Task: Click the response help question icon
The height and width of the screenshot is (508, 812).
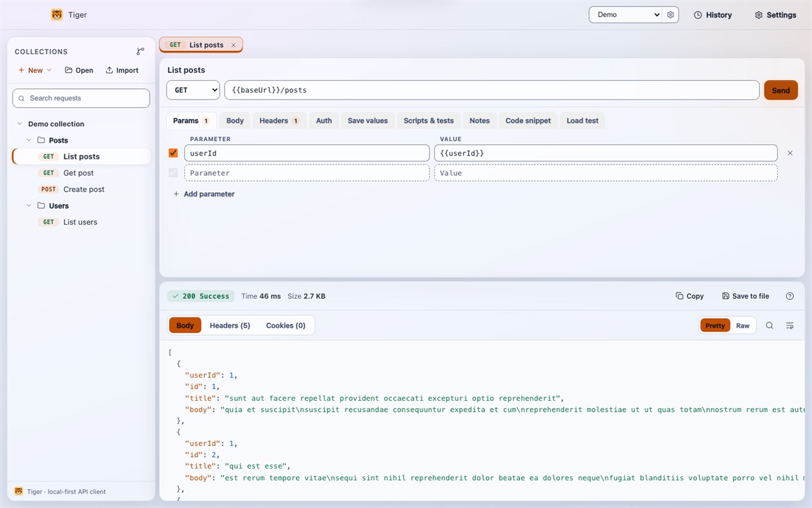Action: point(790,296)
